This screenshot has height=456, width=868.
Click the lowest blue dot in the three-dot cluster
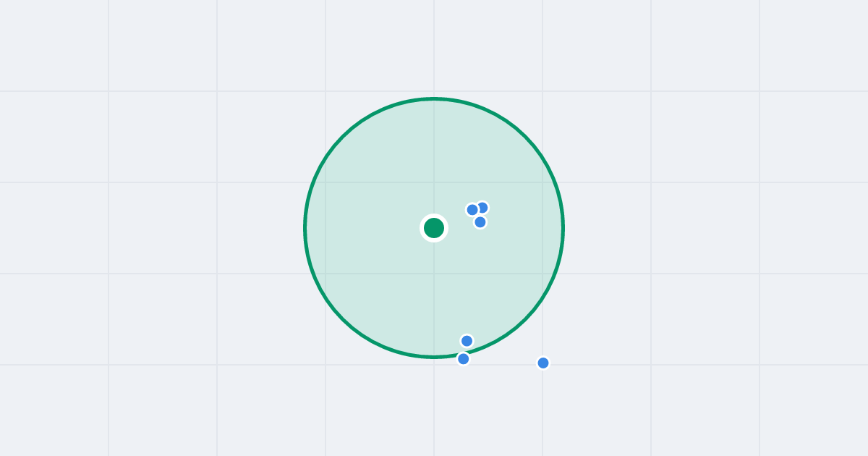[480, 222]
